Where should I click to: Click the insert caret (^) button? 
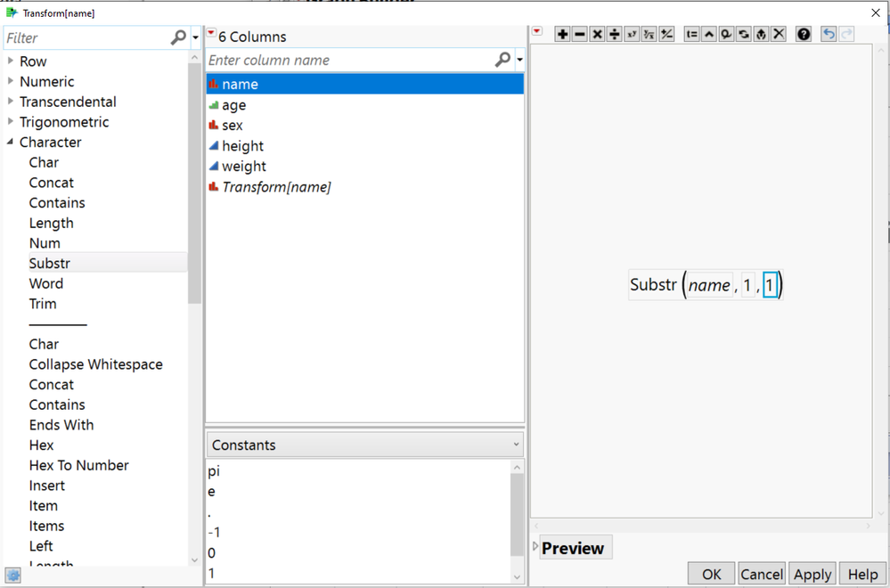[x=709, y=35]
